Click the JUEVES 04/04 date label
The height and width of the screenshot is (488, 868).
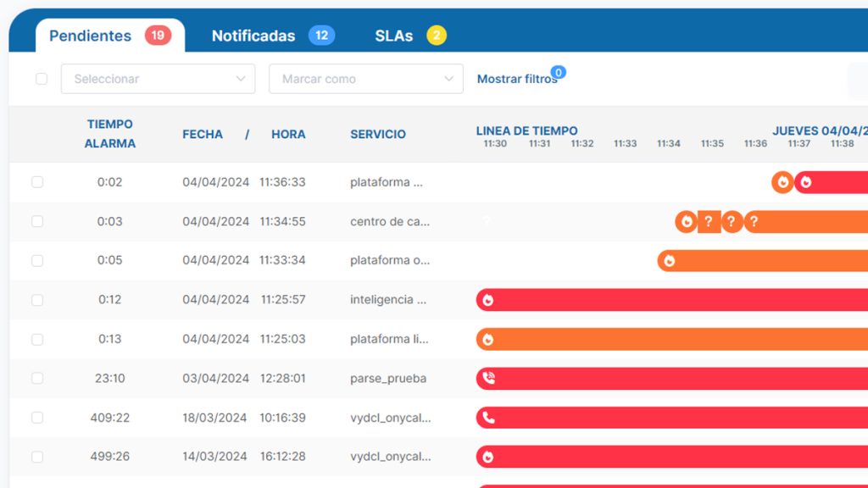[820, 130]
